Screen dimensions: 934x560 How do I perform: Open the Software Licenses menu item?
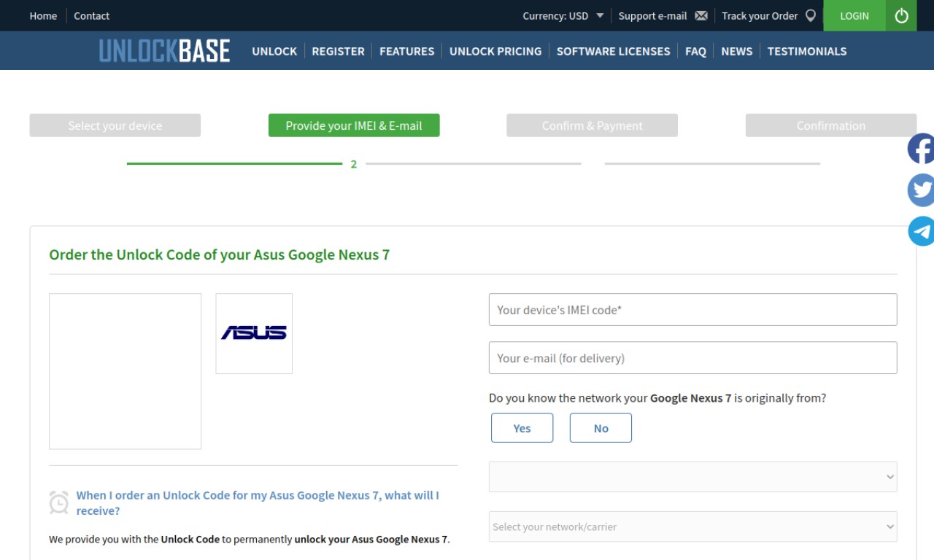[x=613, y=51]
